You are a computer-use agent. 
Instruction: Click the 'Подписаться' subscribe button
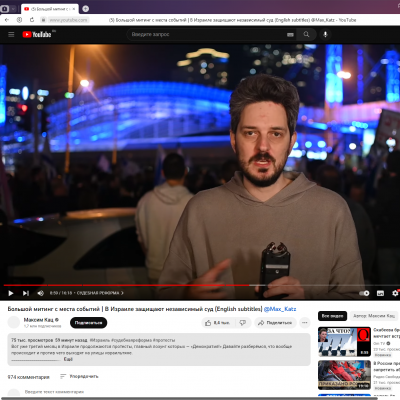tap(88, 323)
